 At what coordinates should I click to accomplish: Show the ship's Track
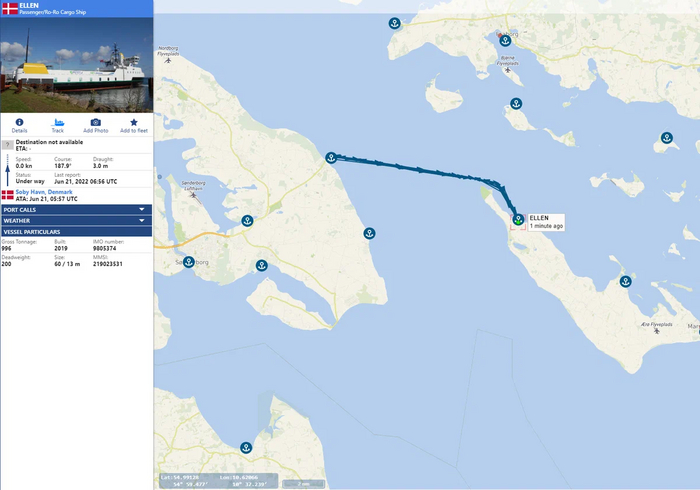tap(57, 122)
